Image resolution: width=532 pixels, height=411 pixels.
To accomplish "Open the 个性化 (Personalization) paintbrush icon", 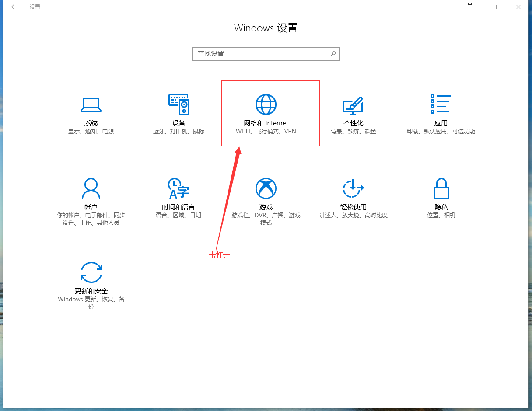I will 353,105.
